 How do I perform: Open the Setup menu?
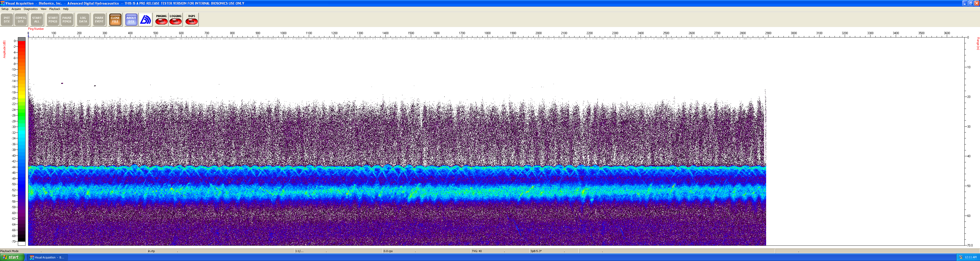coord(5,9)
